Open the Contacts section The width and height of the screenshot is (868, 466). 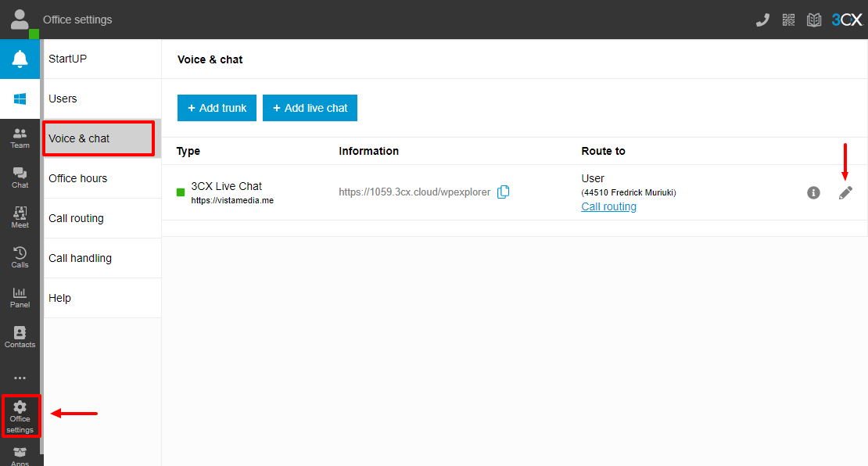(x=20, y=338)
